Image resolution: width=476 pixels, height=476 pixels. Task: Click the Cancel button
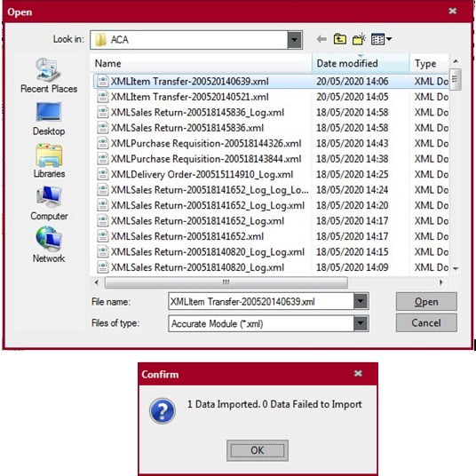426,322
